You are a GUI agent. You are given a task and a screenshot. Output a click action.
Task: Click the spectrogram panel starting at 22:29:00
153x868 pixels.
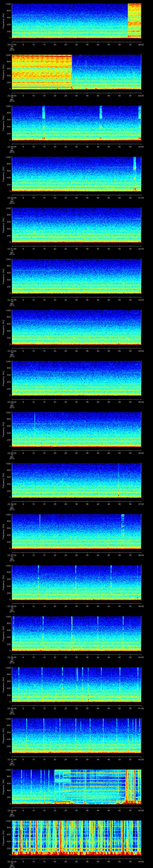pyautogui.click(x=76, y=123)
